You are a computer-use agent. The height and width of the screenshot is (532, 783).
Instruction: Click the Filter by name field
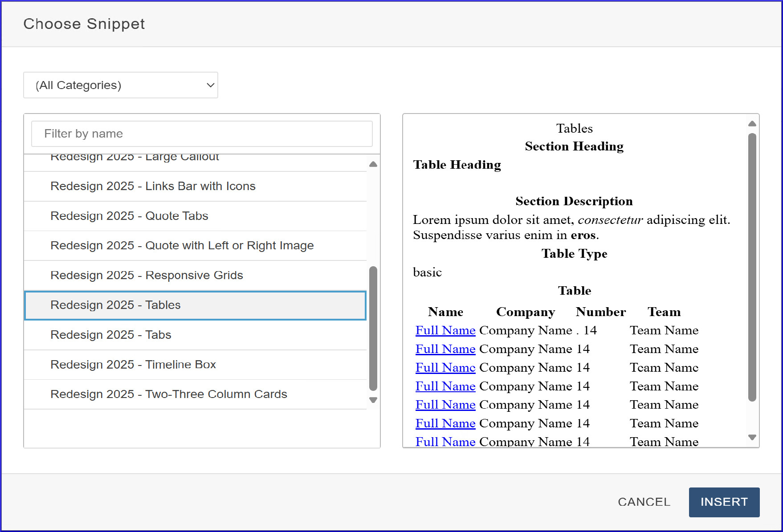pos(202,134)
